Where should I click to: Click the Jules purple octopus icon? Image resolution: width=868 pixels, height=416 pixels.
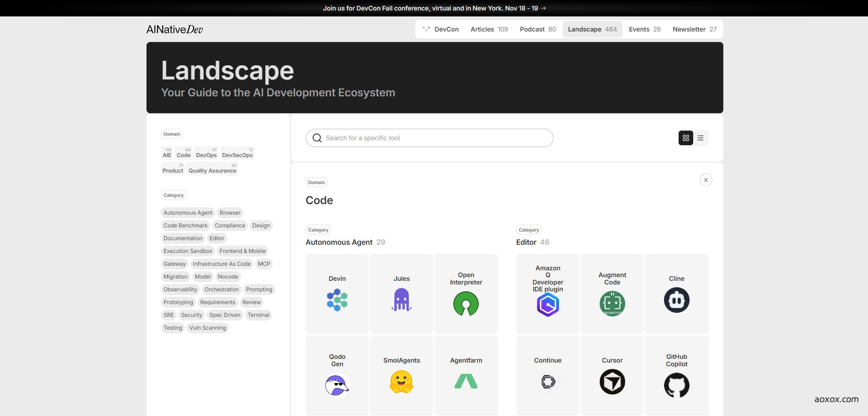[402, 300]
